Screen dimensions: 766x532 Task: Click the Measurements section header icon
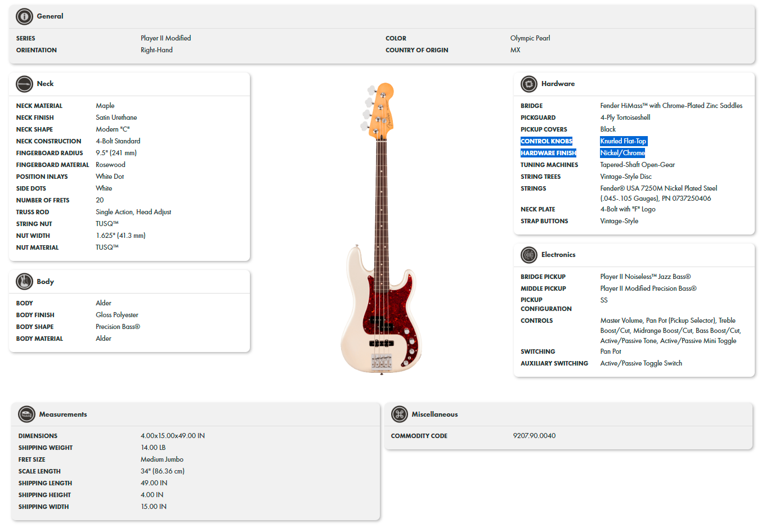tap(26, 414)
